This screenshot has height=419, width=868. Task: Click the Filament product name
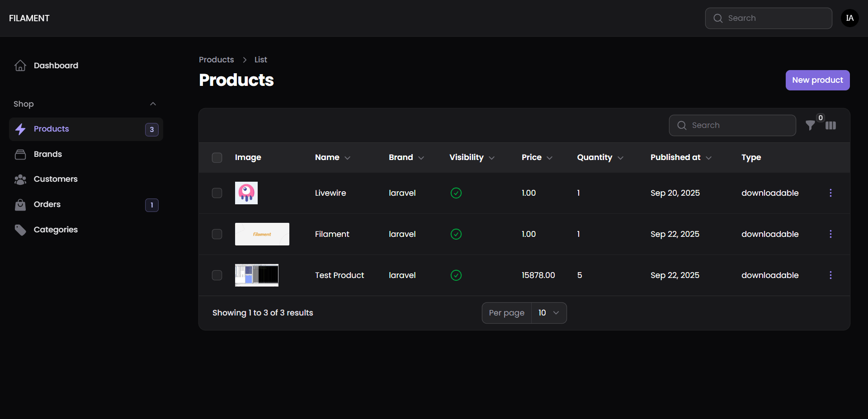tap(332, 234)
